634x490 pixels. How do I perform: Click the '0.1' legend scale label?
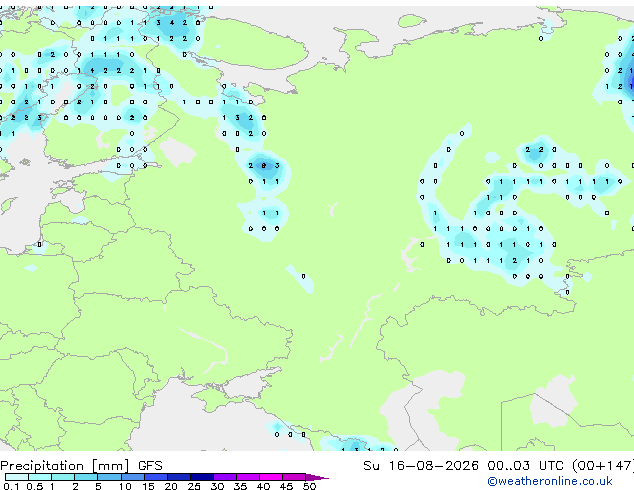11,486
